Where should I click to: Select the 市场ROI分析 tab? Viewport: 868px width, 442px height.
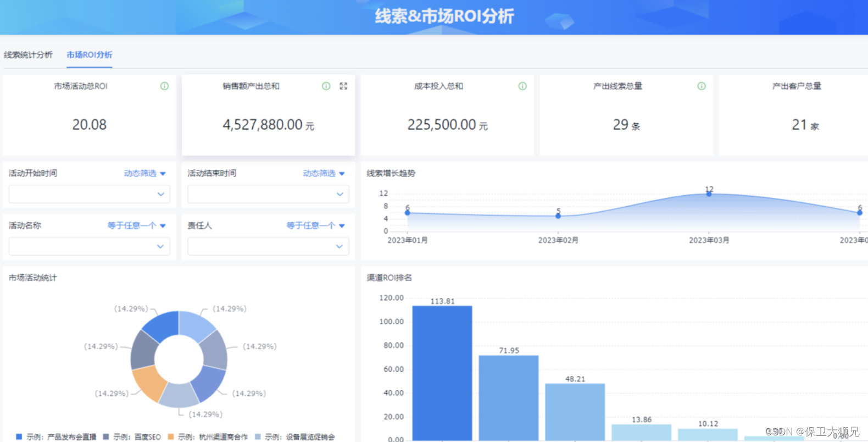89,54
